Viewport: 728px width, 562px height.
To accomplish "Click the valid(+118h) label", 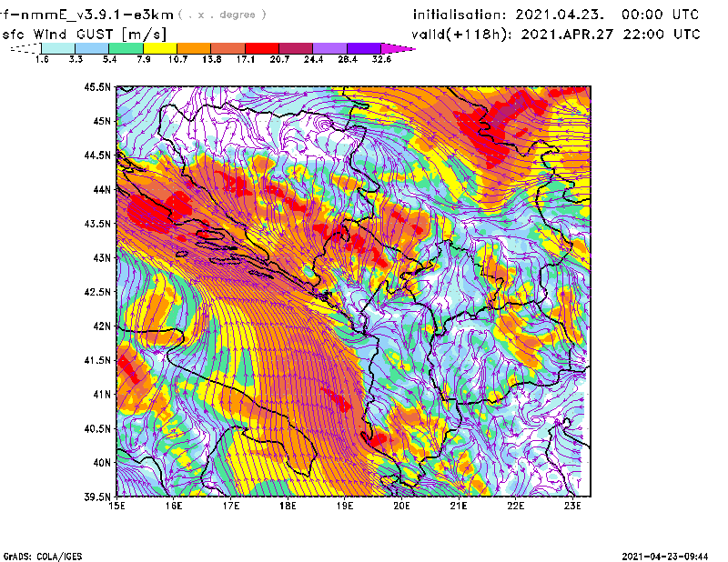I will pos(463,35).
